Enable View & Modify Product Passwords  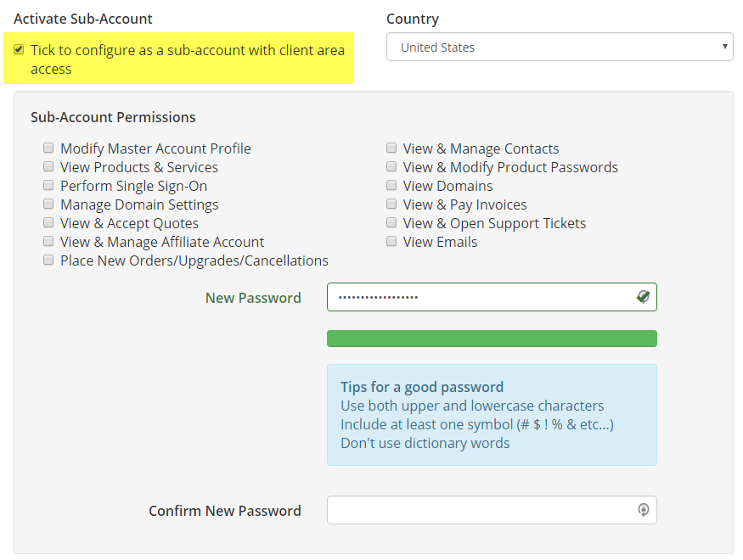coord(391,166)
